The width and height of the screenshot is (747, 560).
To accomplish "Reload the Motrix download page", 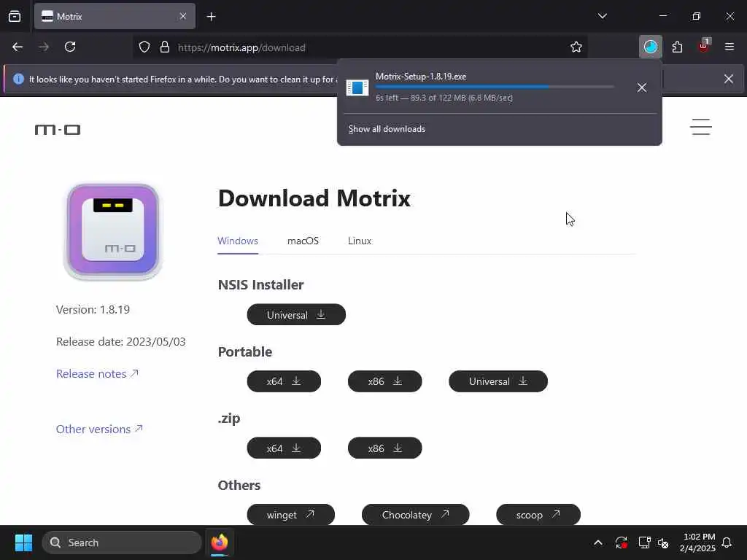I will click(70, 47).
